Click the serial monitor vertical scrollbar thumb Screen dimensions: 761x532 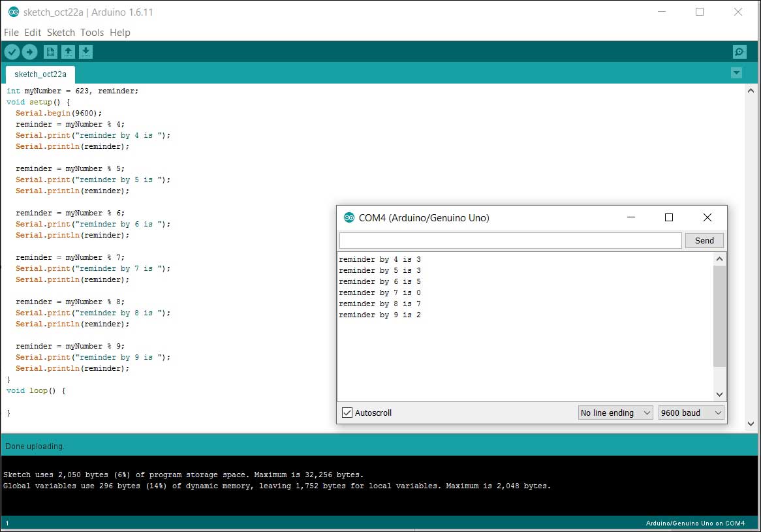[x=719, y=316]
